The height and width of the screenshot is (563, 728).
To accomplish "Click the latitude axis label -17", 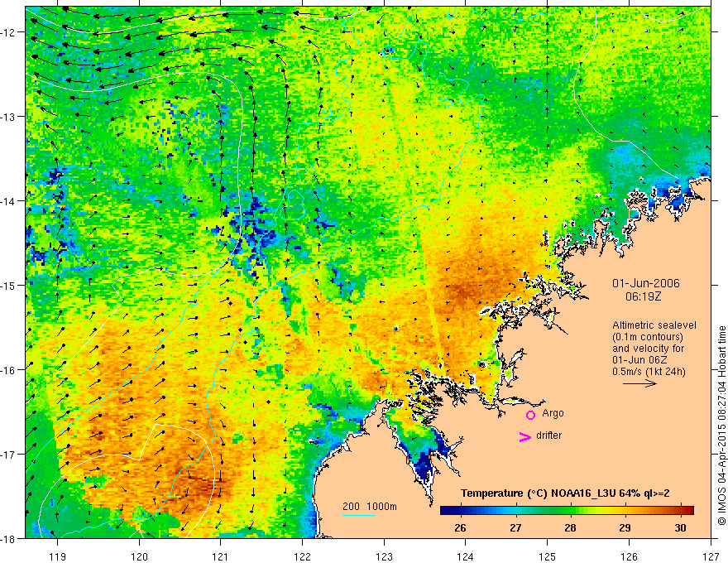I will 9,455.
